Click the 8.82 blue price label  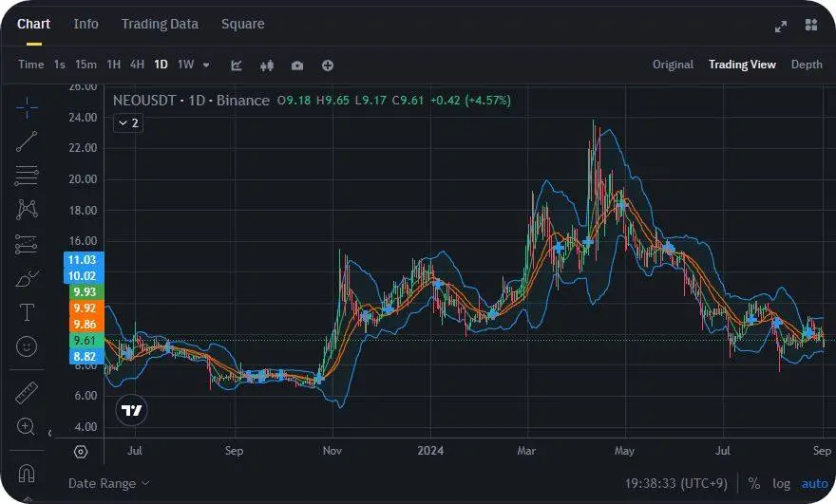pos(85,357)
